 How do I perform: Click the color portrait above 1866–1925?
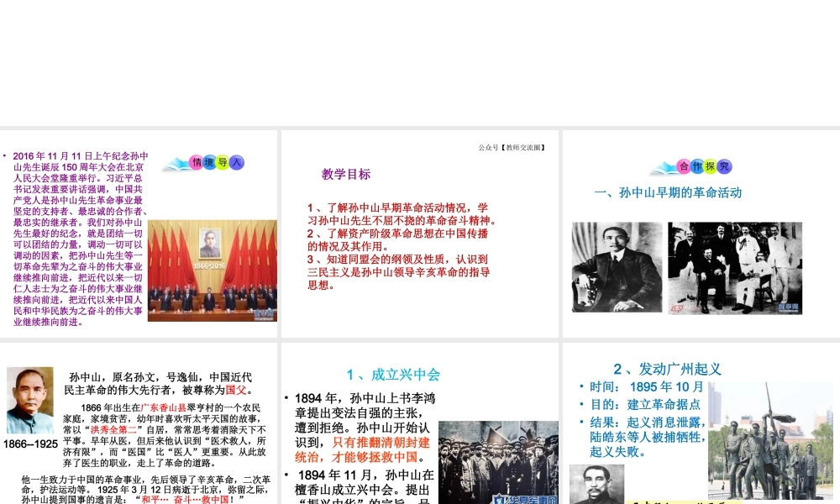[x=29, y=401]
